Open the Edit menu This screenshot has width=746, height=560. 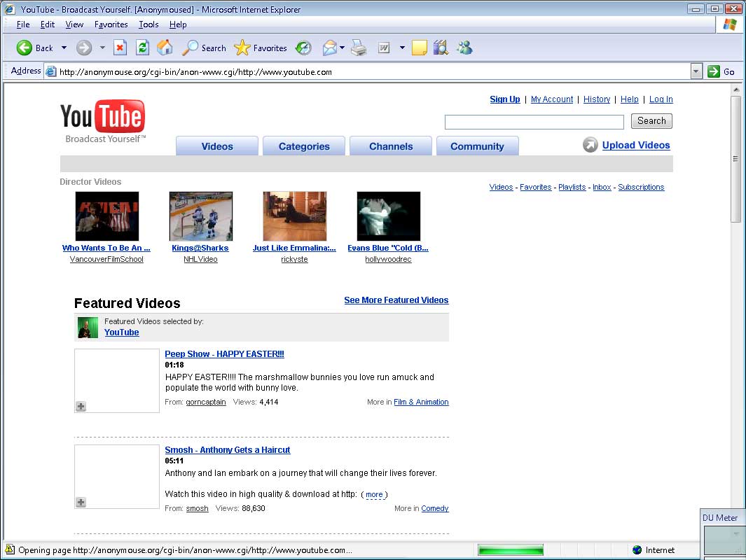coord(47,24)
